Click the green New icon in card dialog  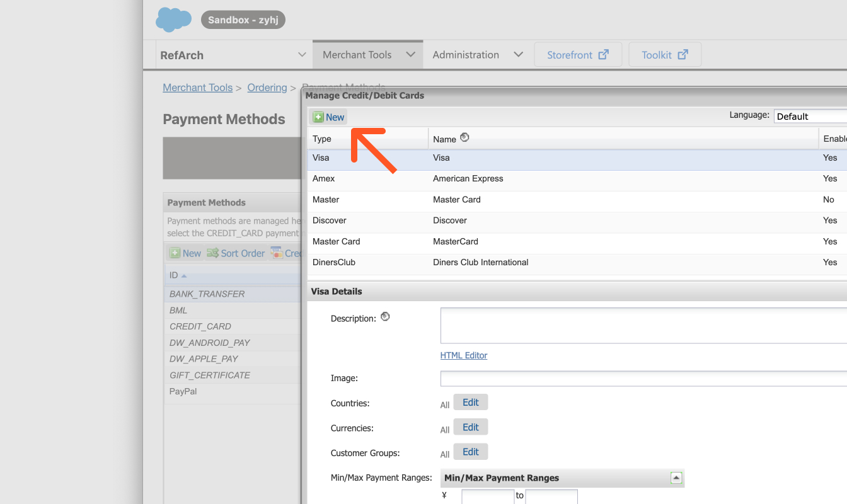point(318,117)
